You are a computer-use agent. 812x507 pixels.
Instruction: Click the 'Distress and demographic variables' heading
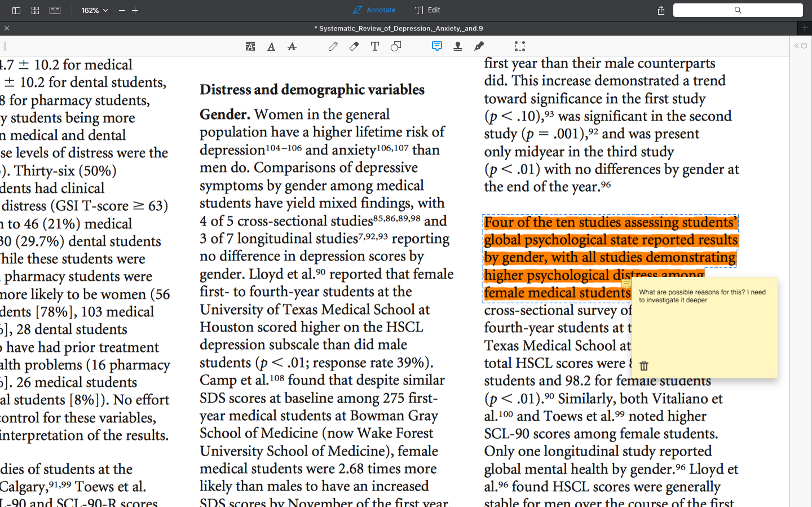(x=312, y=90)
